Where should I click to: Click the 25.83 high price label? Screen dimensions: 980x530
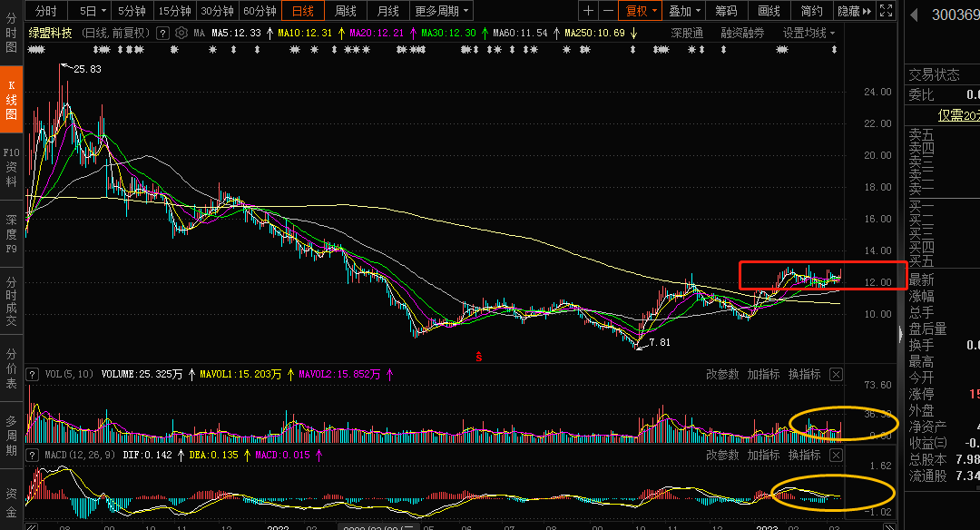point(87,69)
